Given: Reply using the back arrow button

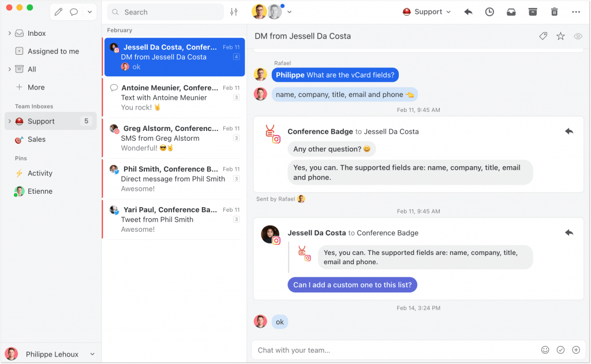Looking at the screenshot, I should coord(468,12).
